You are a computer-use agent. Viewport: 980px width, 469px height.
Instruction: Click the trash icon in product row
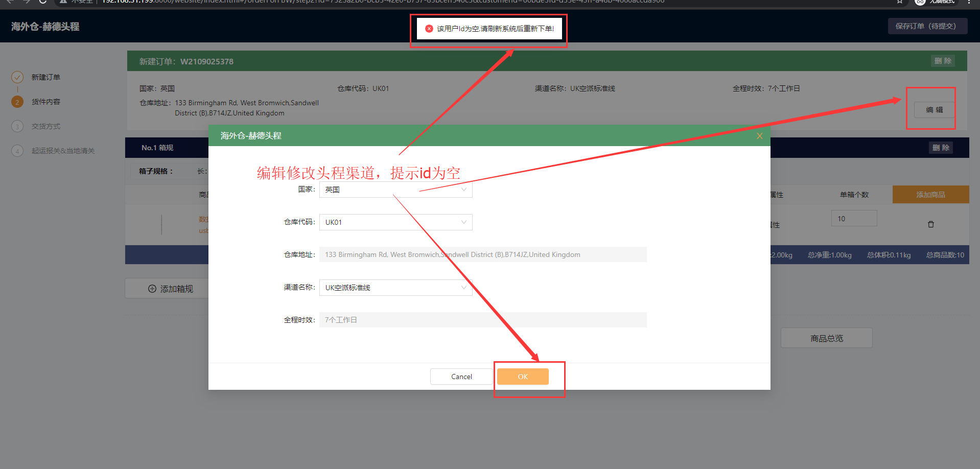tap(930, 224)
